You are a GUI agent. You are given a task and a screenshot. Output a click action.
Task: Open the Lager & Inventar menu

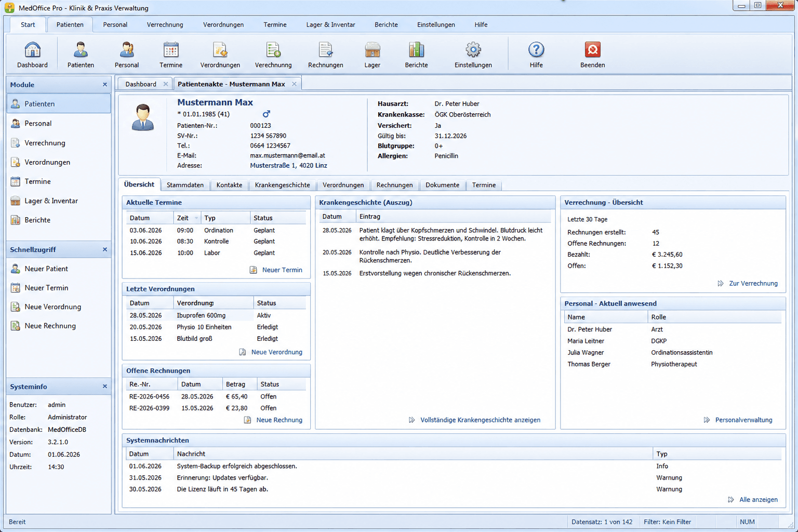(330, 24)
